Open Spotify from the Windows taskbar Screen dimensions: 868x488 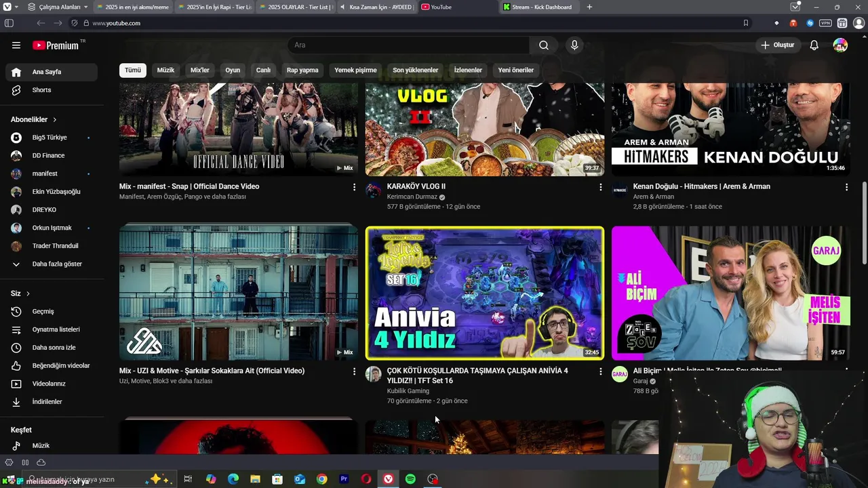[410, 479]
